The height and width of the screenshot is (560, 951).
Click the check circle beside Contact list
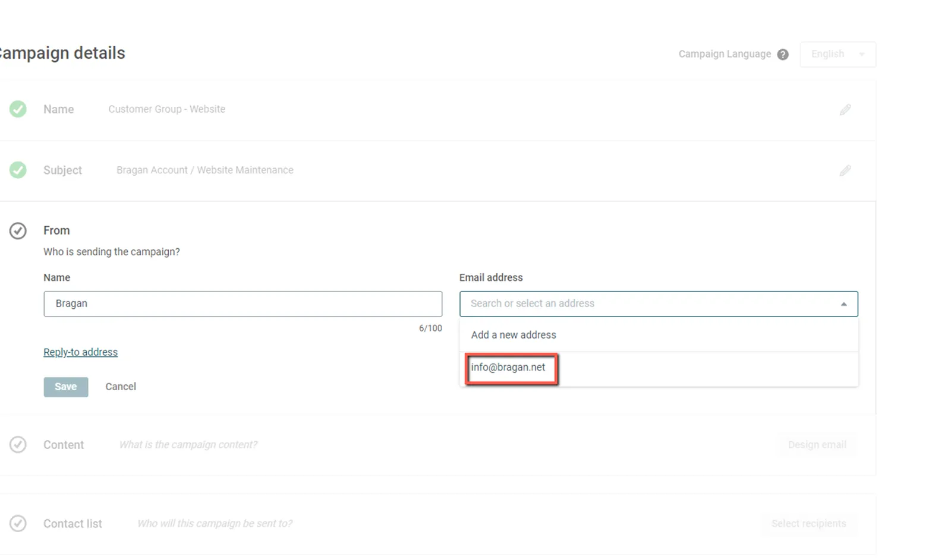[18, 523]
